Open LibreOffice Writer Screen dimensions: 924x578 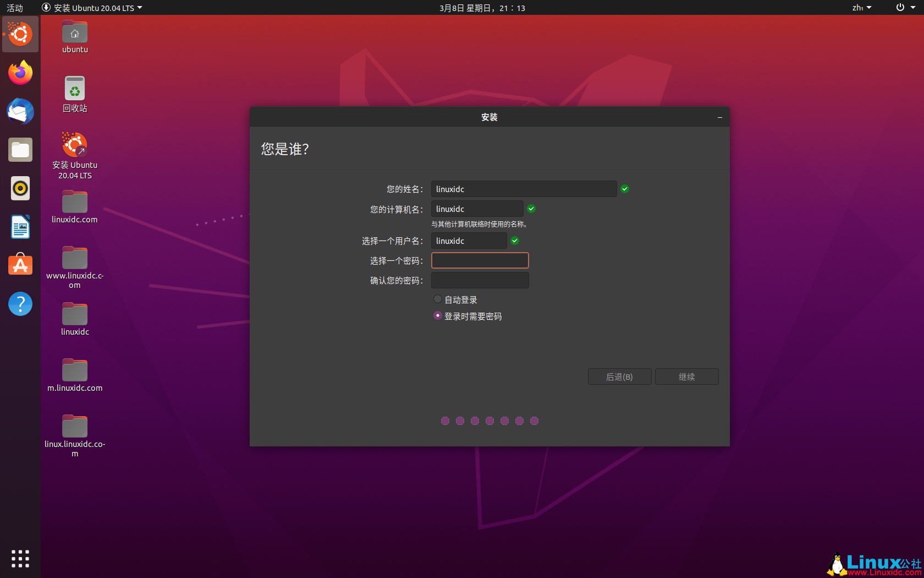pos(20,227)
